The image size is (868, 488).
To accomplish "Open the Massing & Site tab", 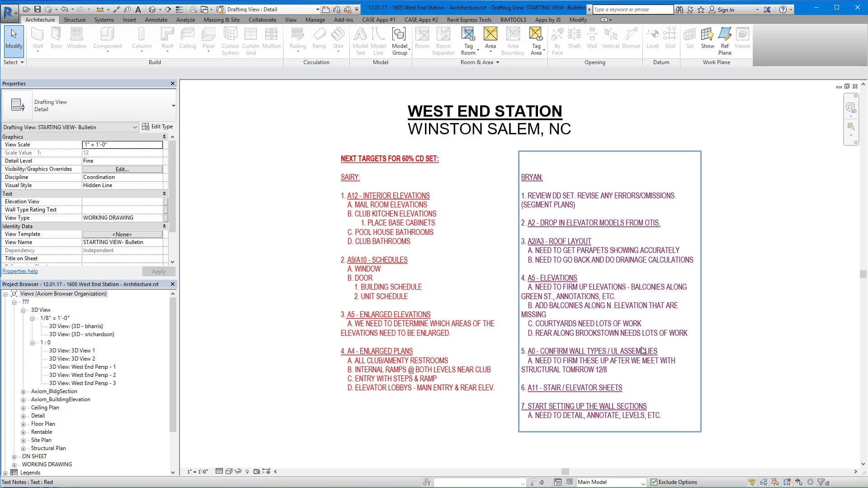I will 222,20.
